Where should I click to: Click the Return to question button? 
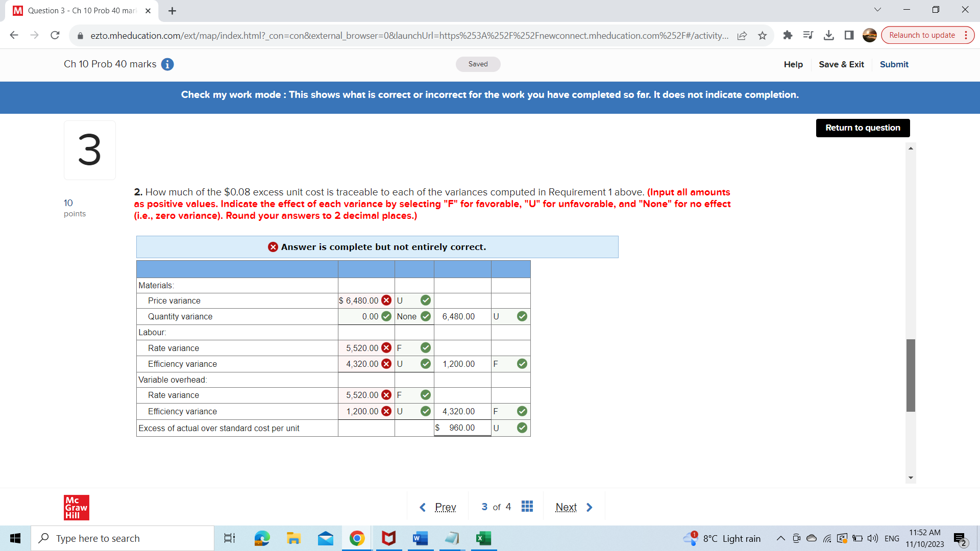(x=863, y=128)
